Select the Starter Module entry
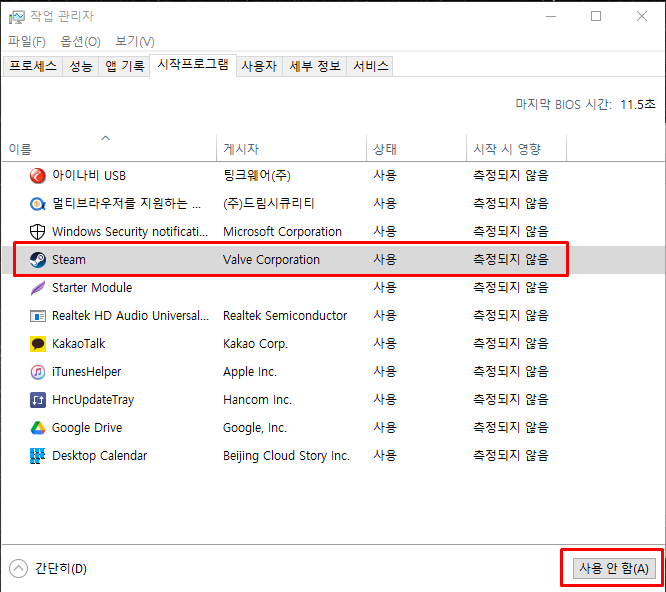The width and height of the screenshot is (666, 592). coord(92,288)
